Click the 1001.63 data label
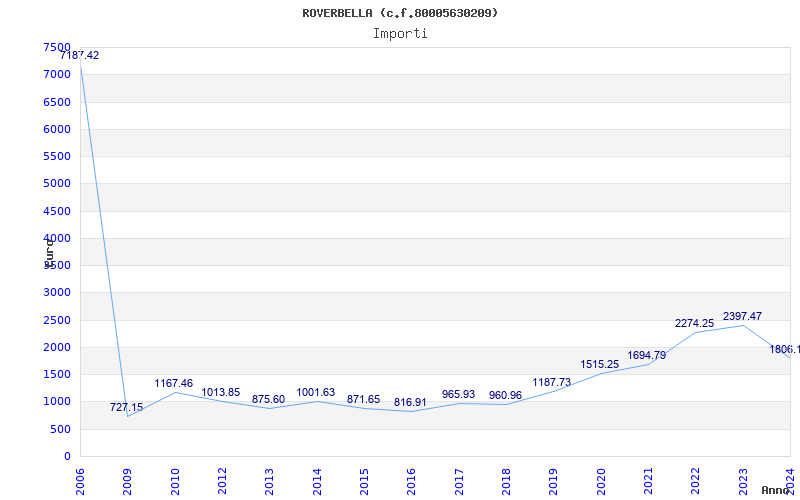 point(316,393)
